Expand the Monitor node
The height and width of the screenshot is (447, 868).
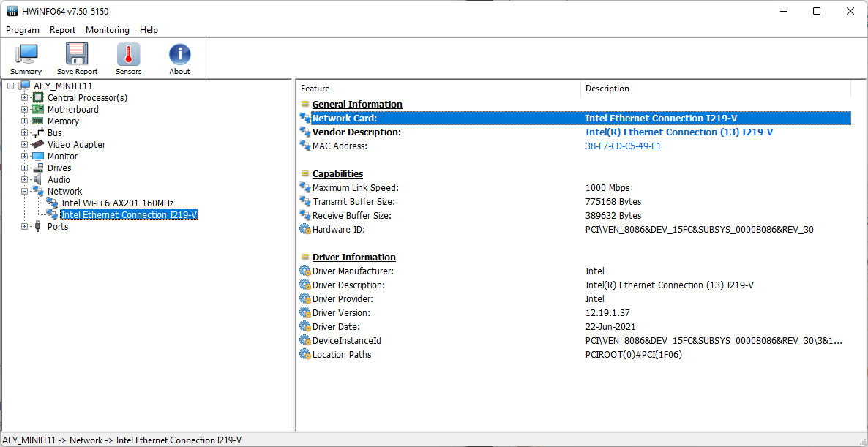24,157
